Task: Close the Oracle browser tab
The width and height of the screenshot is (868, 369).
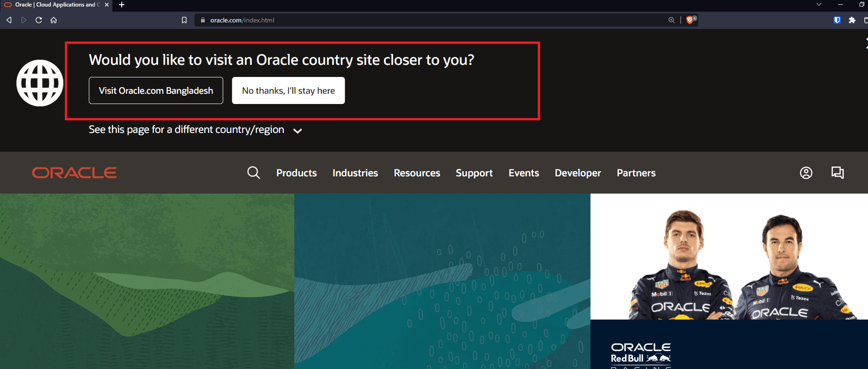Action: click(107, 5)
